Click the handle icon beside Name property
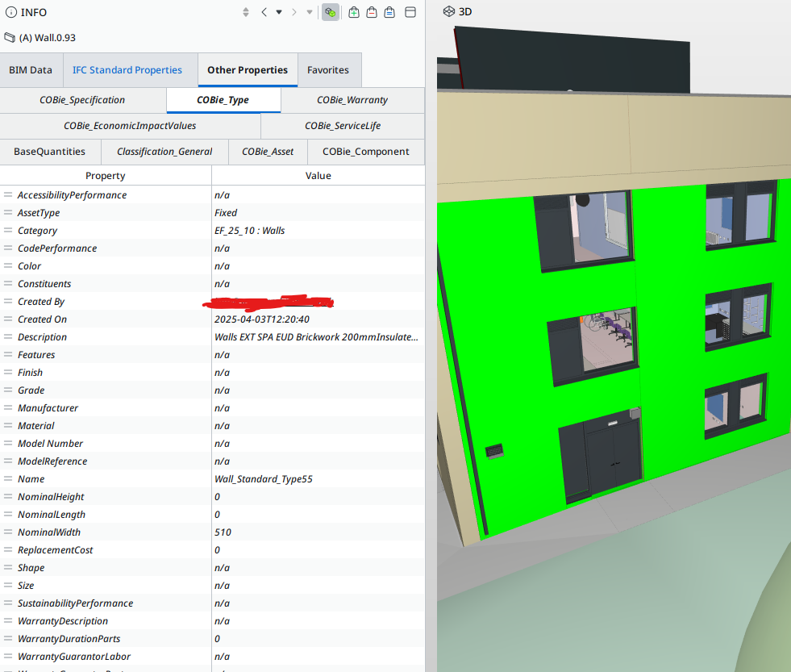Image resolution: width=791 pixels, height=672 pixels. (8, 478)
